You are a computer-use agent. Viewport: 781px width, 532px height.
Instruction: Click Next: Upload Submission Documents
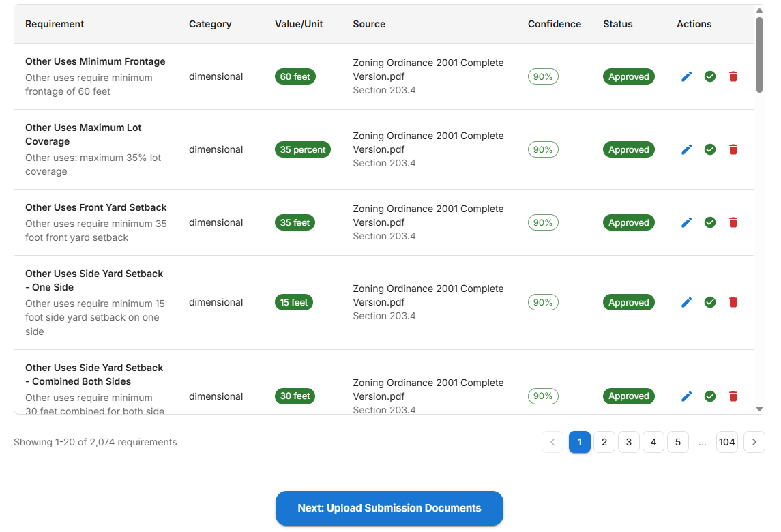click(x=389, y=508)
